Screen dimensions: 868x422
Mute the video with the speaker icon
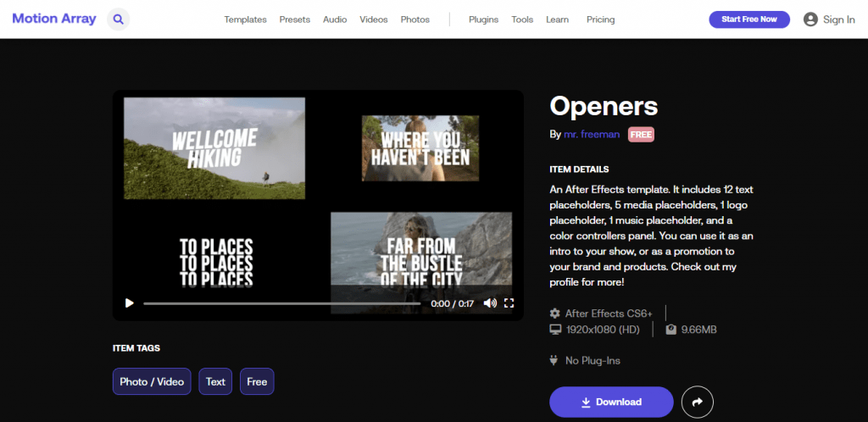(x=490, y=303)
